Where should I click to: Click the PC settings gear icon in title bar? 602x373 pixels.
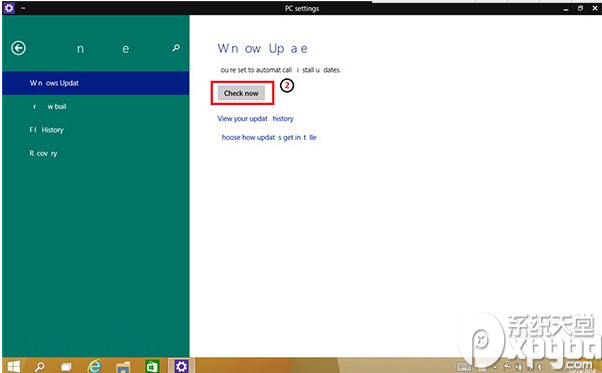pos(8,8)
